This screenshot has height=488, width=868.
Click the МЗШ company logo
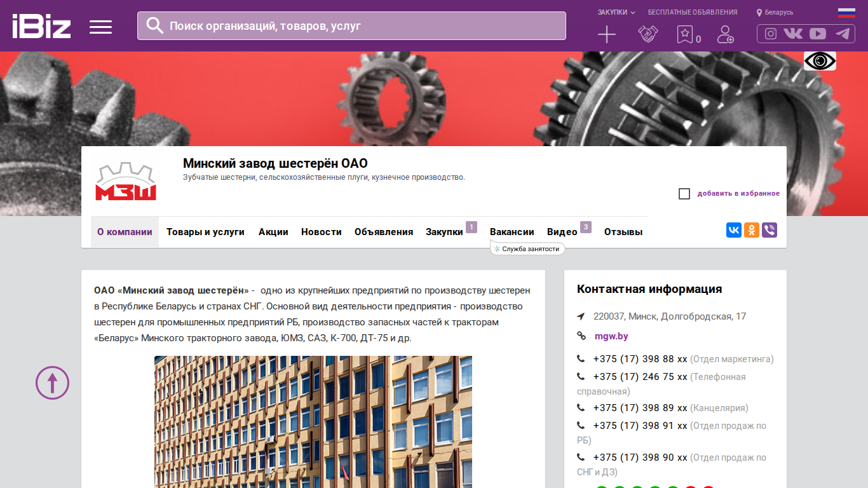[126, 182]
